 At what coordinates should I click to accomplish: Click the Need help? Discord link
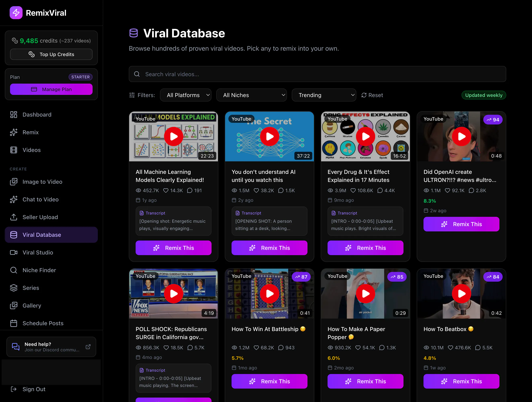(51, 347)
